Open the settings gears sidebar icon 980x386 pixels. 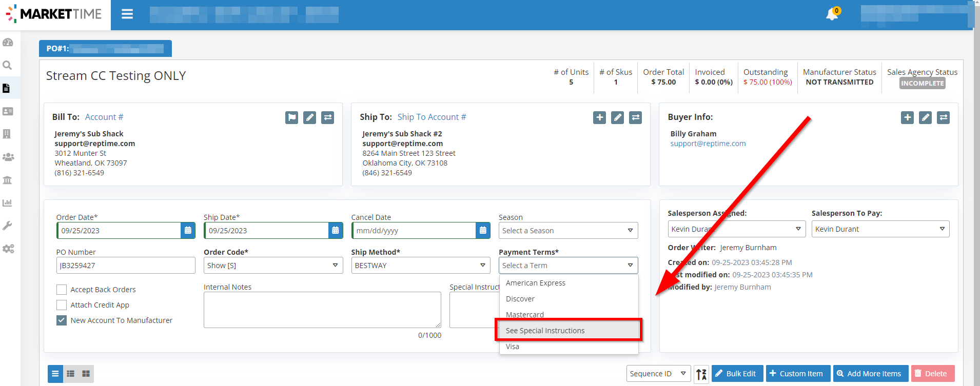tap(8, 249)
